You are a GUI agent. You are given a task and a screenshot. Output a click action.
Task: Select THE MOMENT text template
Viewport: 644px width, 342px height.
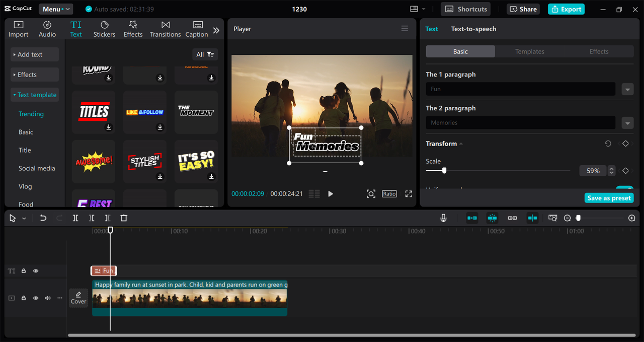coord(196,112)
